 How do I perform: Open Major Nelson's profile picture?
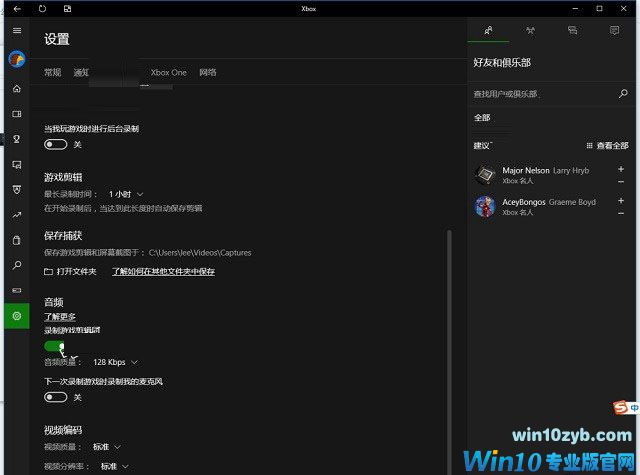click(485, 175)
